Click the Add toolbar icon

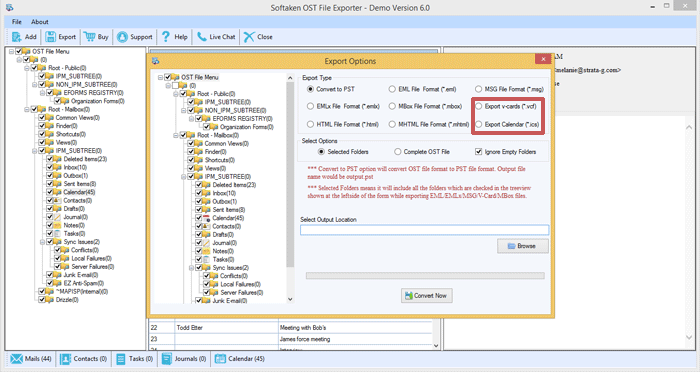(x=17, y=37)
